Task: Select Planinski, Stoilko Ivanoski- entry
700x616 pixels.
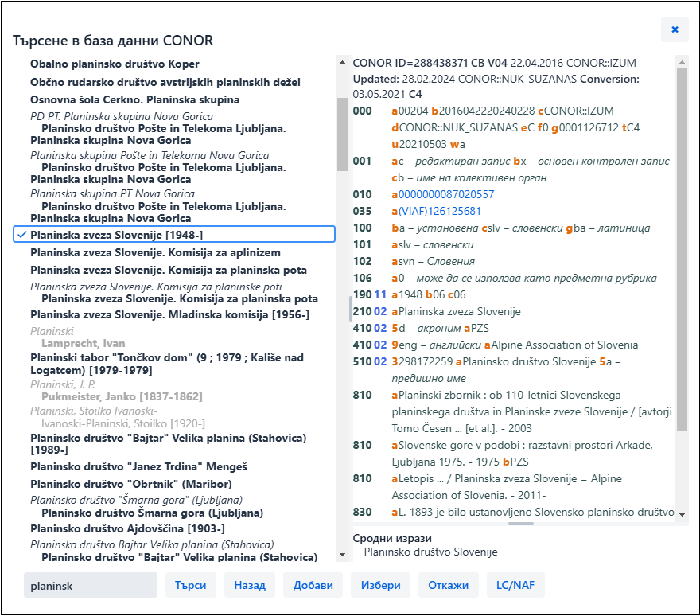Action: [94, 411]
